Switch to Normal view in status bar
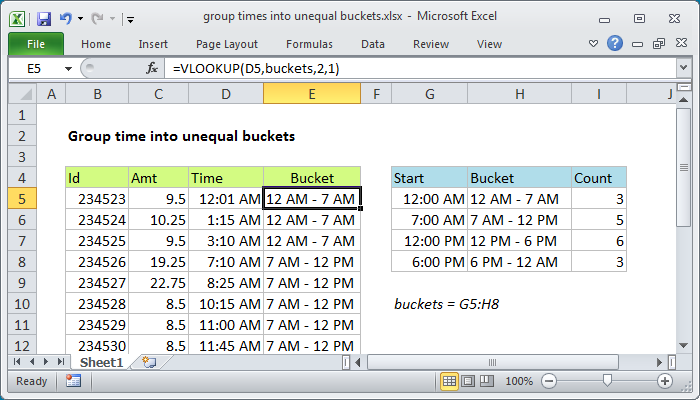 tap(449, 381)
